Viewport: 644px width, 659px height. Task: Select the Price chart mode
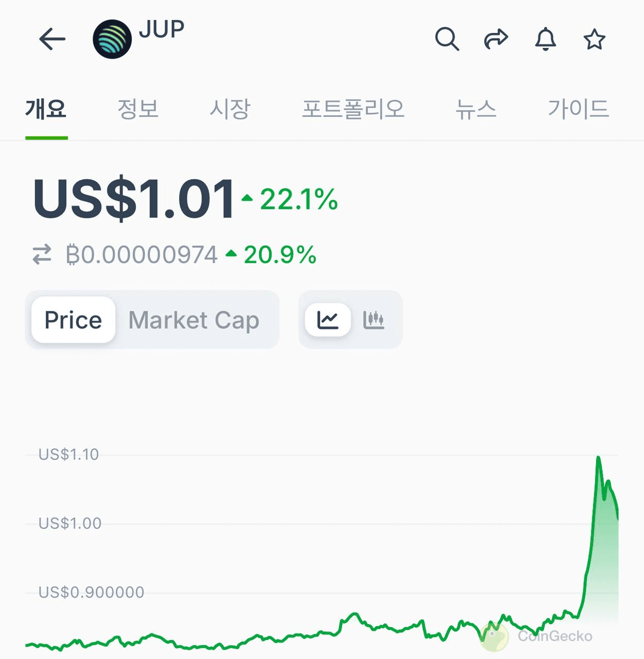(x=73, y=320)
